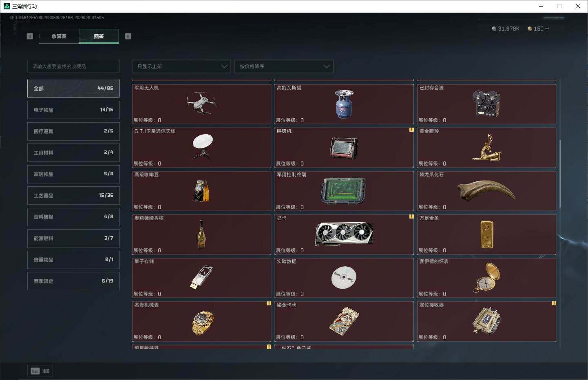Click the coin icon beside 150
The width and height of the screenshot is (588, 380).
pyautogui.click(x=530, y=29)
